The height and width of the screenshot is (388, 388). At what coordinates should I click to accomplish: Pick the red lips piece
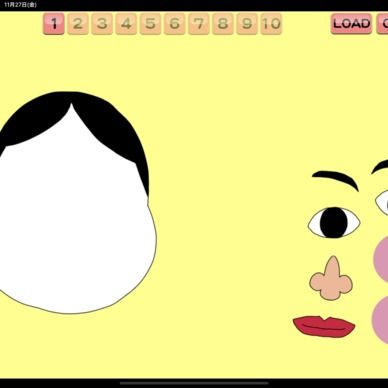click(x=324, y=327)
